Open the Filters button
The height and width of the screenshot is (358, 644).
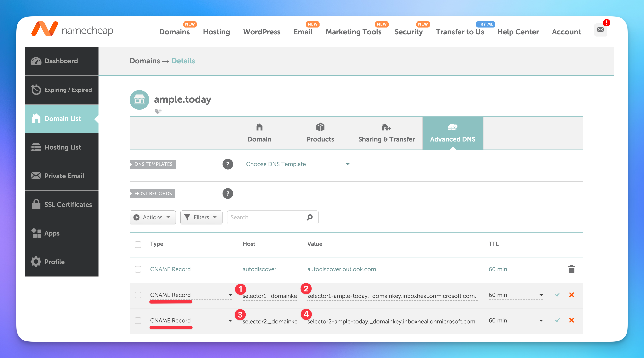pyautogui.click(x=201, y=217)
